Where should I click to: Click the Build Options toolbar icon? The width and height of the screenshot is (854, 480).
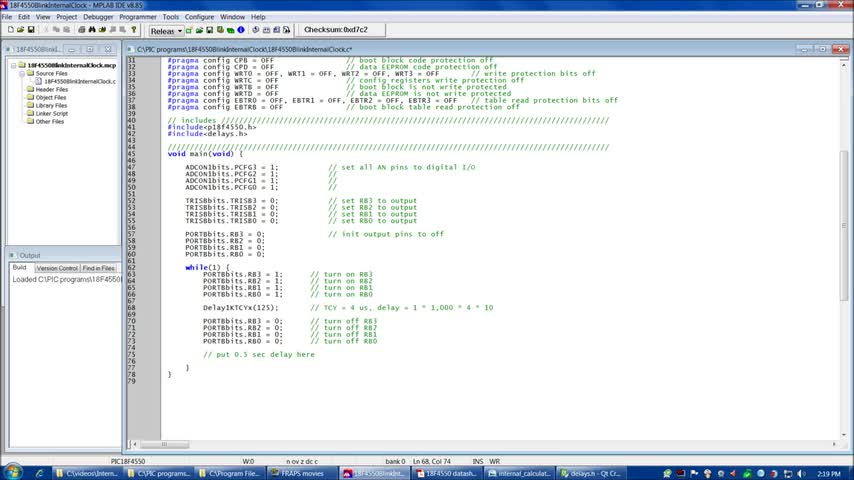coord(220,31)
